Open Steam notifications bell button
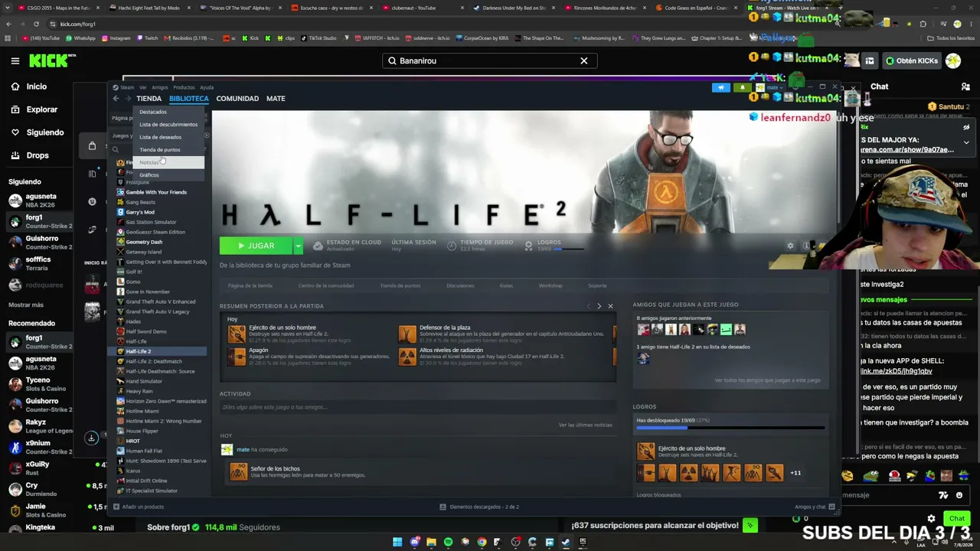This screenshot has width=980, height=551. [x=742, y=87]
